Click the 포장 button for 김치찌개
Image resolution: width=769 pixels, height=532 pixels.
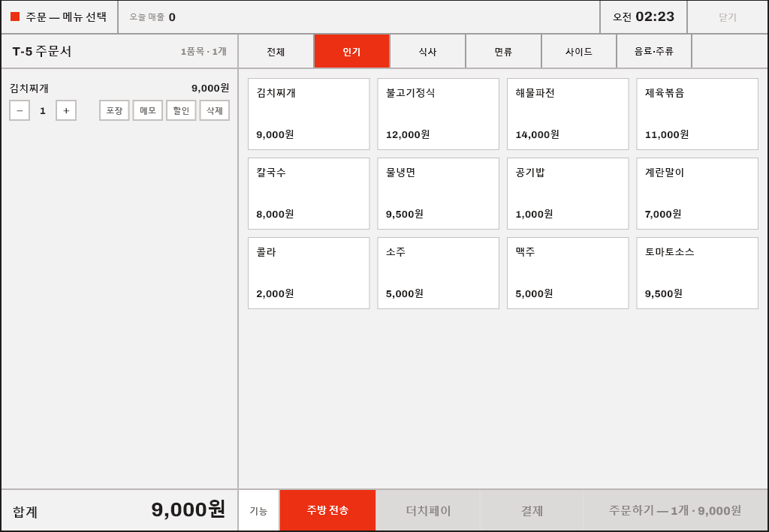click(x=114, y=110)
